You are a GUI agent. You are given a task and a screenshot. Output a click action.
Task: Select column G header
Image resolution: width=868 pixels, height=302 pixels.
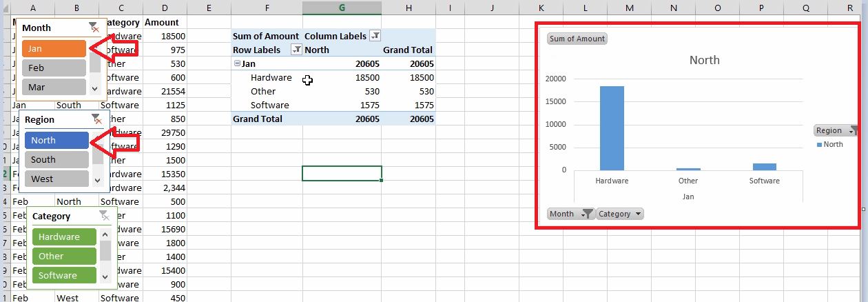[342, 8]
